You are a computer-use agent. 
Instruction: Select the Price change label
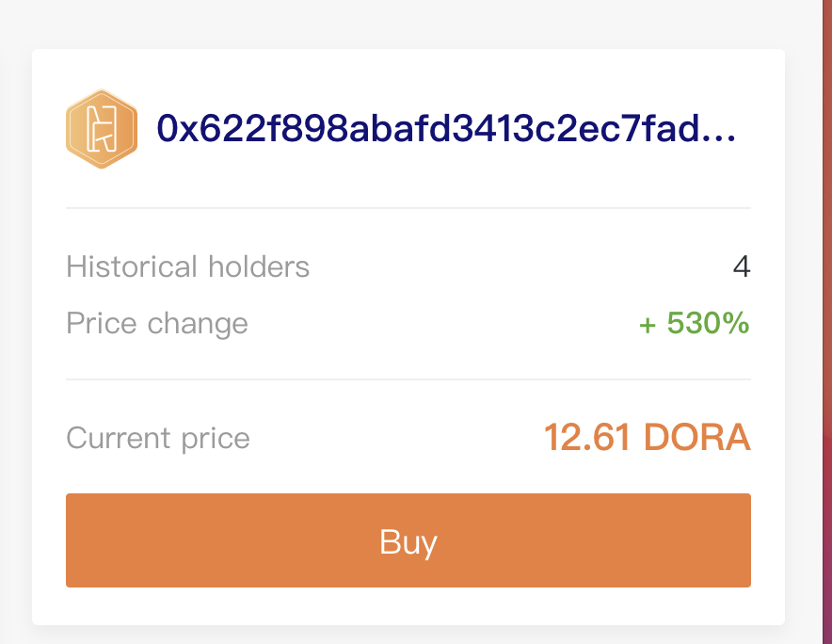click(157, 323)
